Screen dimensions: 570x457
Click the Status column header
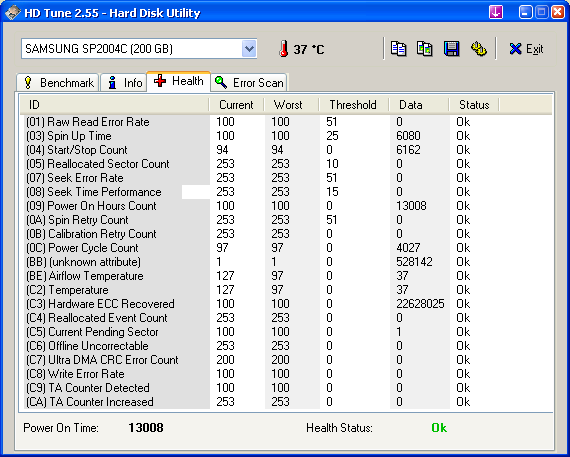pyautogui.click(x=474, y=105)
